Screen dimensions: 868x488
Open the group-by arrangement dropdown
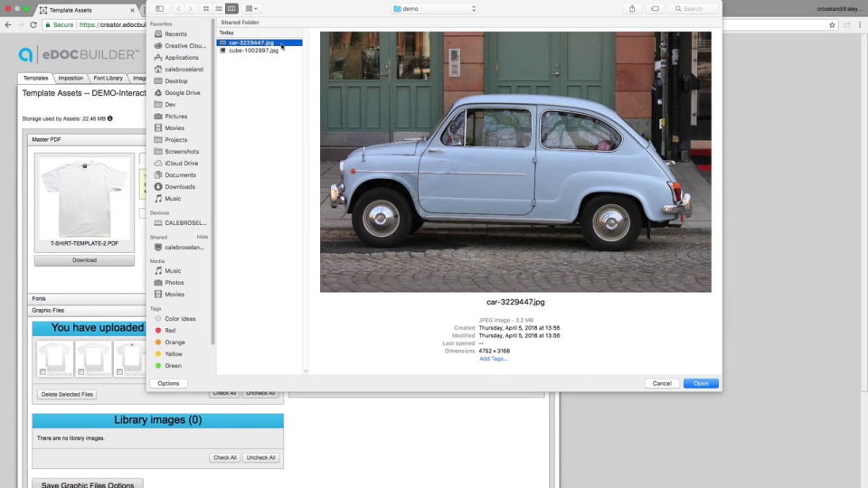coord(251,8)
